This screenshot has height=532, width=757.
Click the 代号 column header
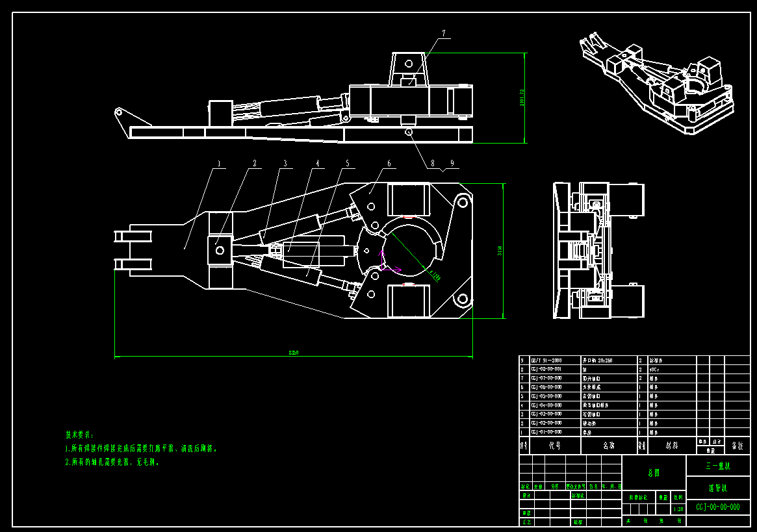(x=554, y=446)
